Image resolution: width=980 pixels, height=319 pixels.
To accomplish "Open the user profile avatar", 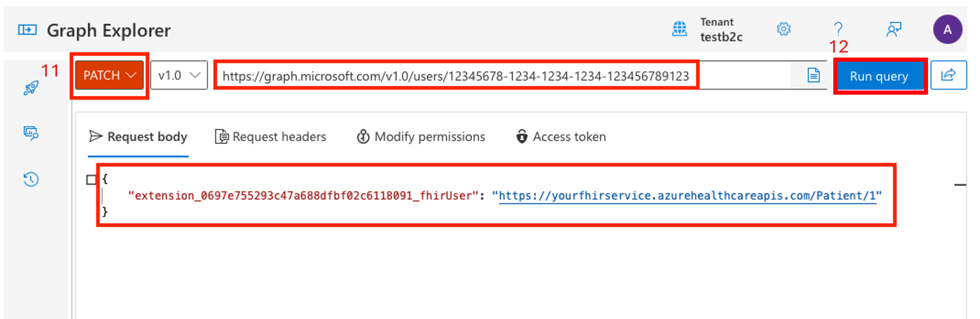I will (947, 29).
